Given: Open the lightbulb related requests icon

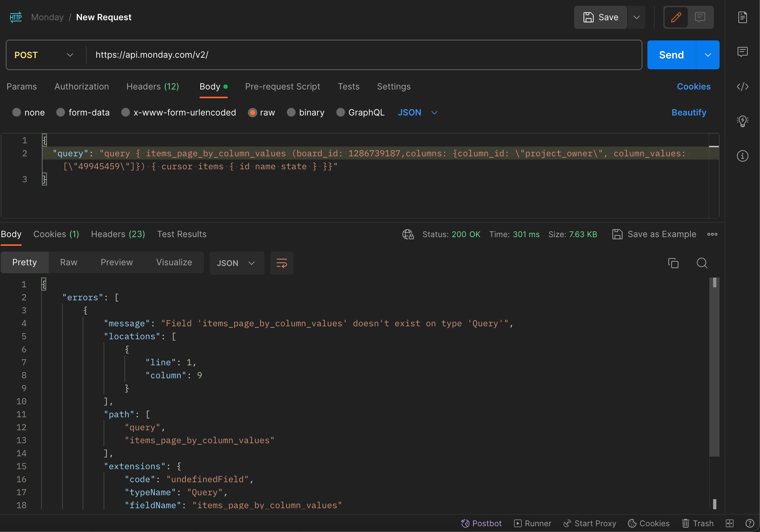Looking at the screenshot, I should (742, 121).
